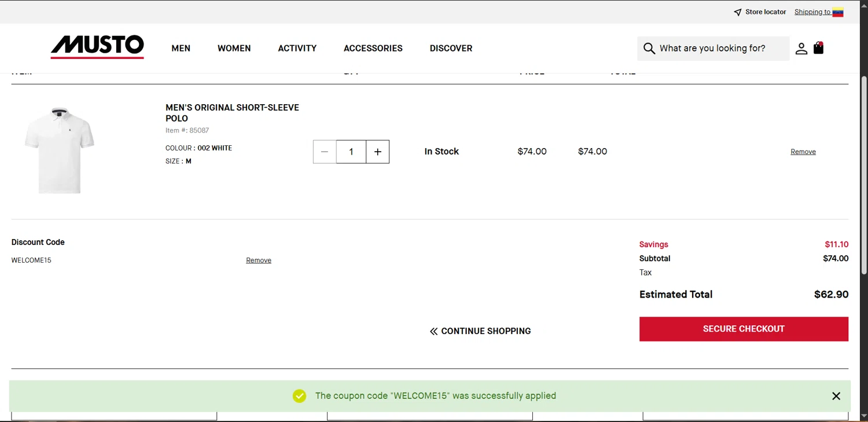The image size is (868, 422).
Task: Click the quantity input field
Action: click(x=351, y=152)
